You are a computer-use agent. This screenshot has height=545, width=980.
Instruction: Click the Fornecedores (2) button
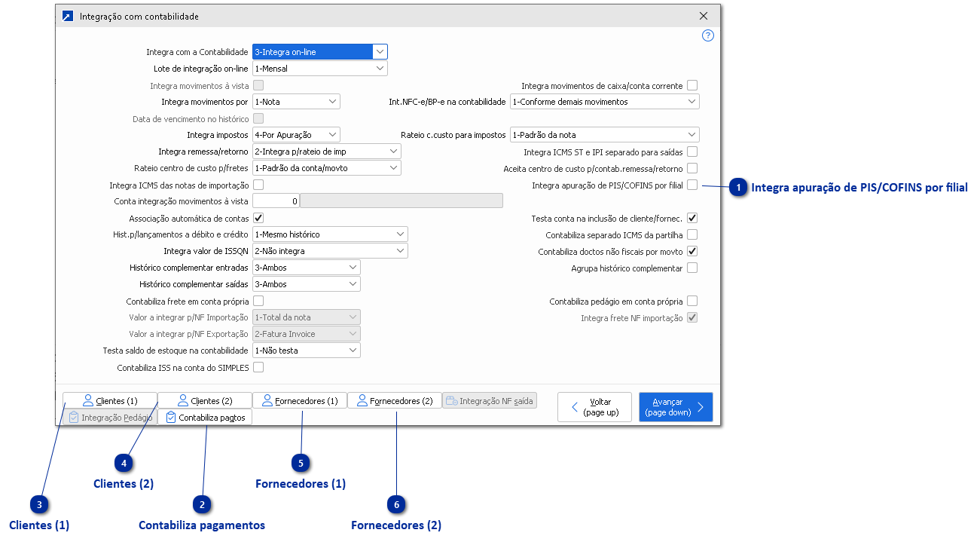click(395, 401)
